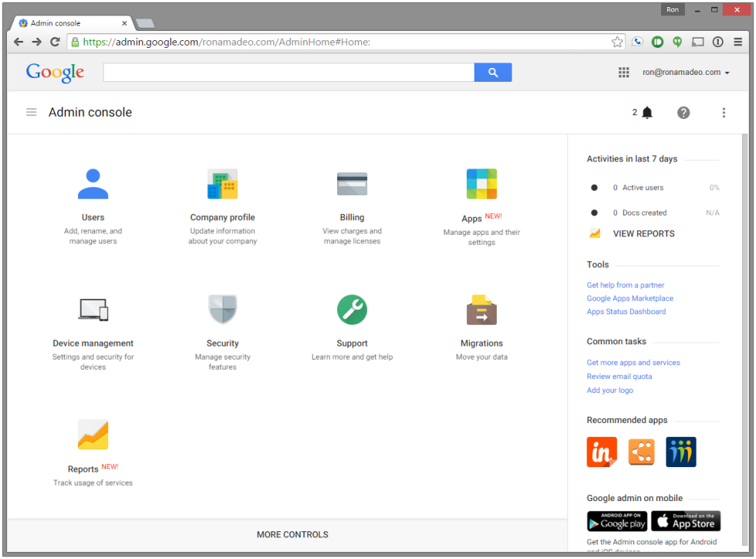Switch to the Admin console browser tab
The height and width of the screenshot is (559, 756).
(73, 23)
